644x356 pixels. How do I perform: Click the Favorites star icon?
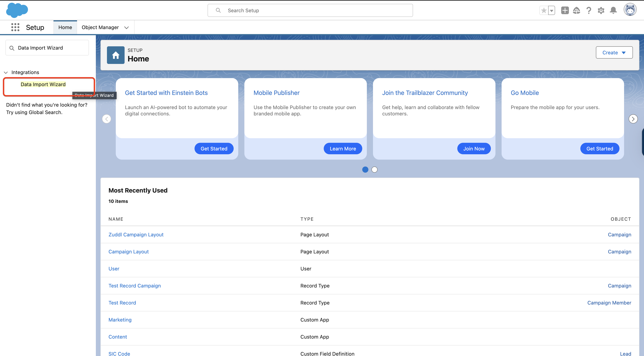(x=544, y=11)
